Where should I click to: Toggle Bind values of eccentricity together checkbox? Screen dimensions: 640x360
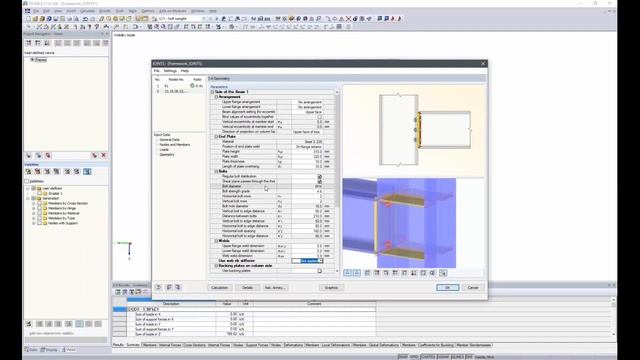point(320,117)
